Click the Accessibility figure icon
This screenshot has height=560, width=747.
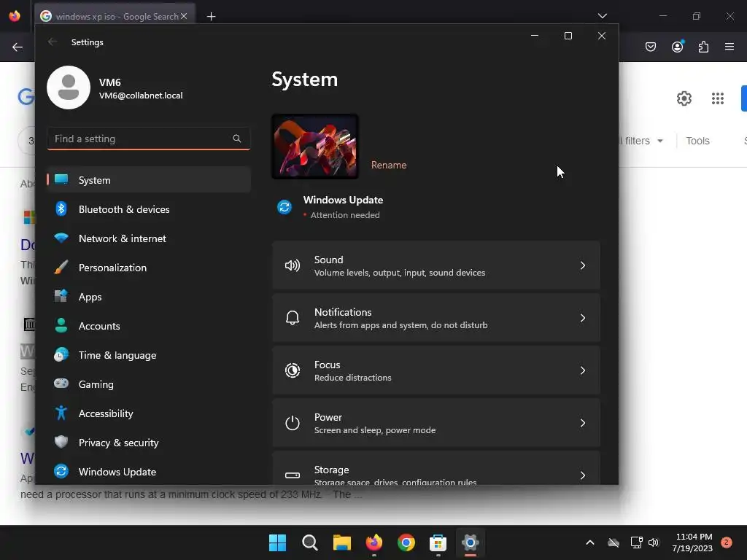coord(61,413)
